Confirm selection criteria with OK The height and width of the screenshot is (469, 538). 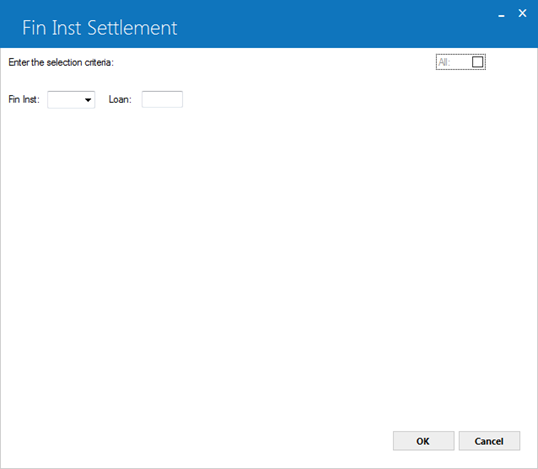(423, 441)
